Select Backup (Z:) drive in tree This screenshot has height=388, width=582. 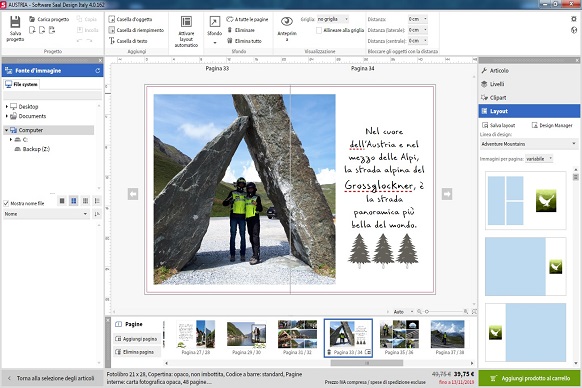coord(32,149)
